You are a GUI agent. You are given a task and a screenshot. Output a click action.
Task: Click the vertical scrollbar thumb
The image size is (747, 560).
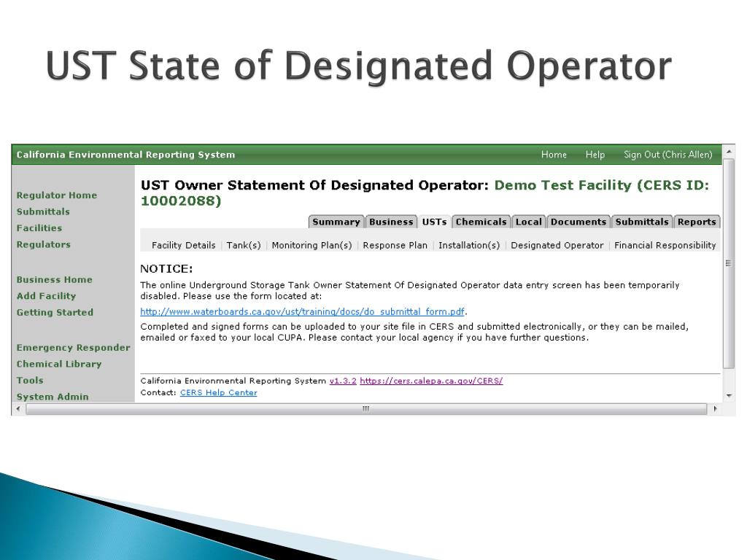[729, 263]
